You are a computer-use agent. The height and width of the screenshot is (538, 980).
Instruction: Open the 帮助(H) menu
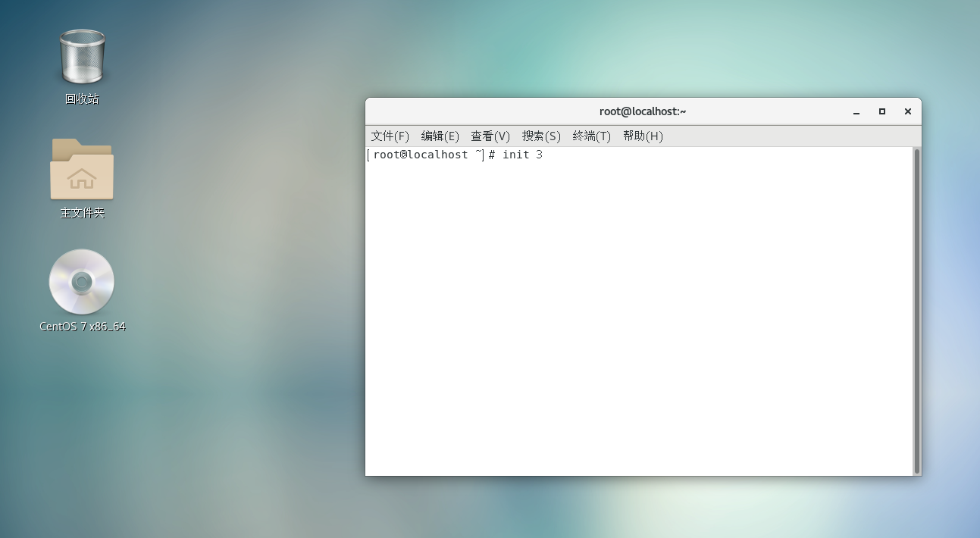coord(643,136)
